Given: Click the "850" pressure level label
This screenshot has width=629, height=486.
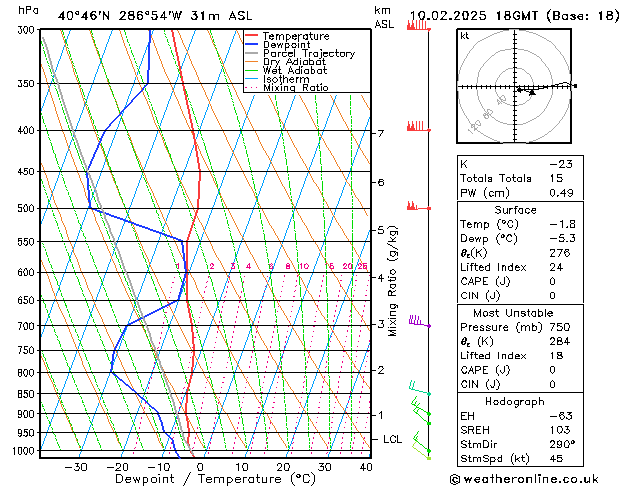Looking at the screenshot, I should [x=28, y=394].
